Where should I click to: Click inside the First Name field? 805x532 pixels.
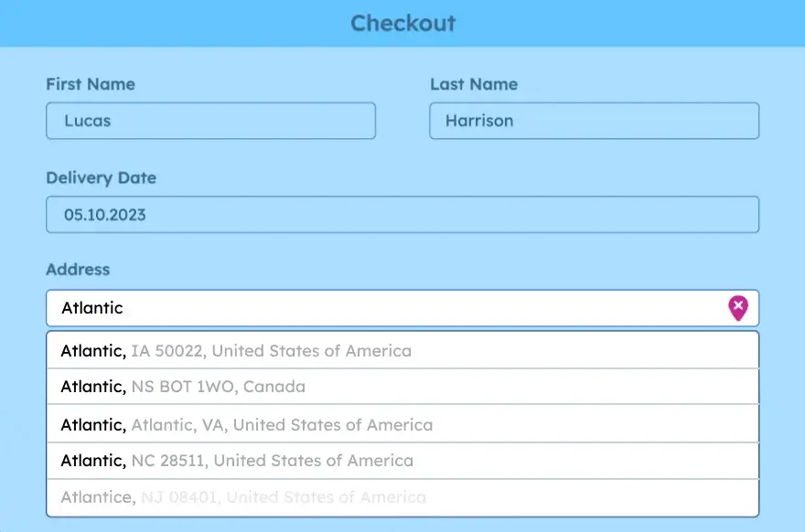coord(210,121)
